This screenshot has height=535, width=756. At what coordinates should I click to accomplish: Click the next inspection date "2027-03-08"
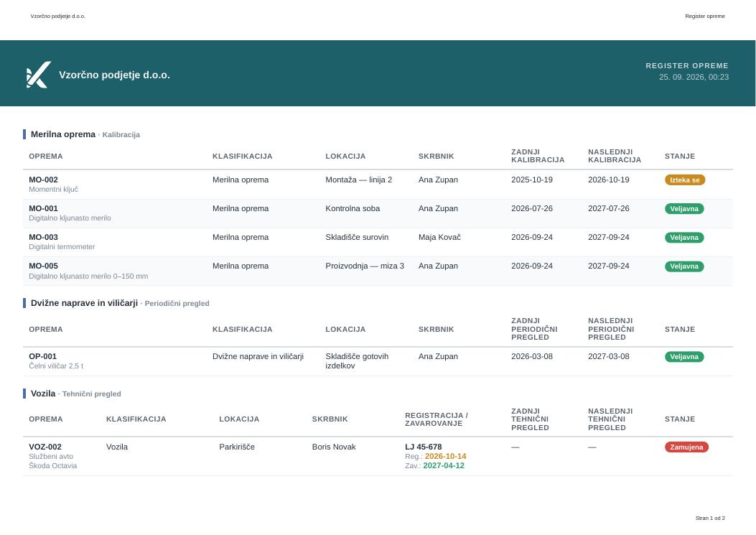[609, 356]
